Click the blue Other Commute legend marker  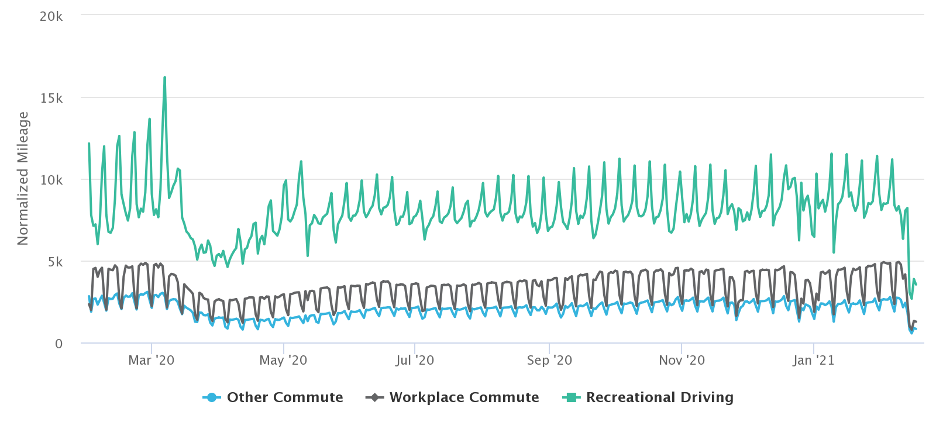click(212, 398)
